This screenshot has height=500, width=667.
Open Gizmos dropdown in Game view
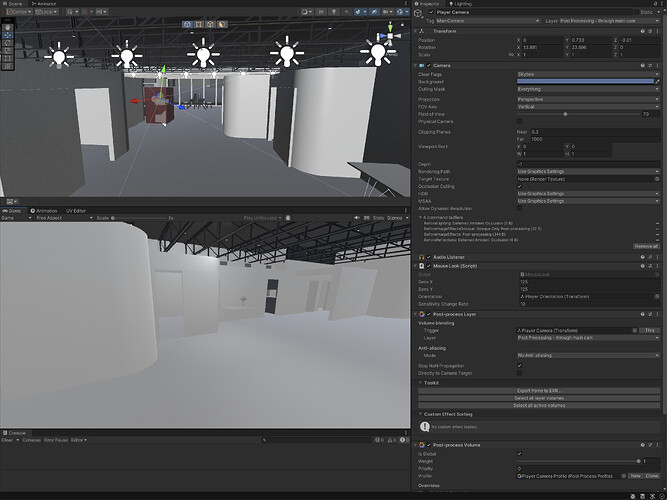tap(397, 218)
